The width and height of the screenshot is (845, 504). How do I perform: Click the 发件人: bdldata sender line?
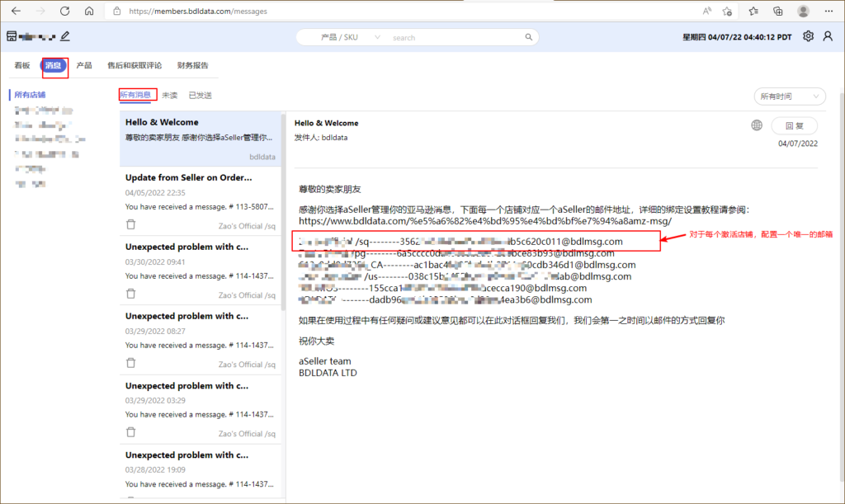tap(321, 137)
